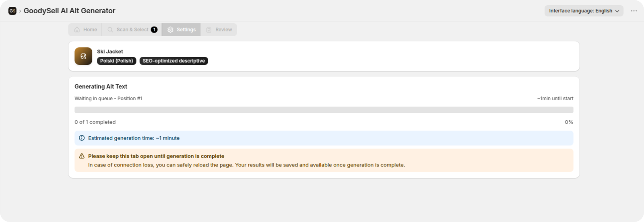Viewport: 644px width, 222px height.
Task: Click the house icon on Home tab
Action: coord(77,30)
